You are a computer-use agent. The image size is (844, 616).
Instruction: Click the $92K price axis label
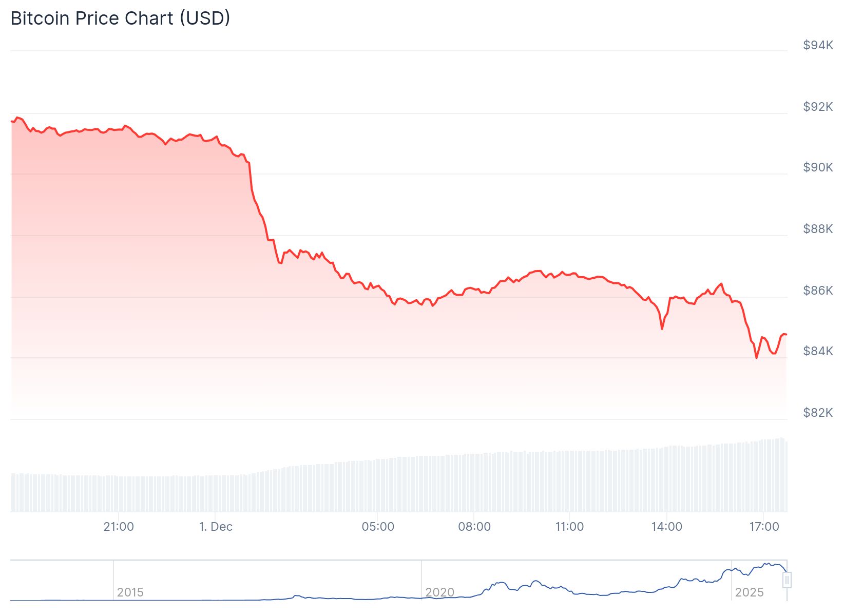[x=818, y=107]
